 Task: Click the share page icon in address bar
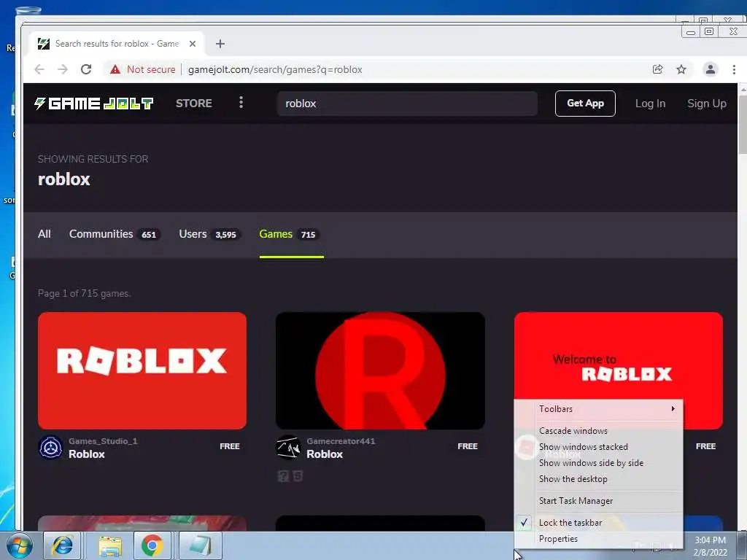click(657, 69)
